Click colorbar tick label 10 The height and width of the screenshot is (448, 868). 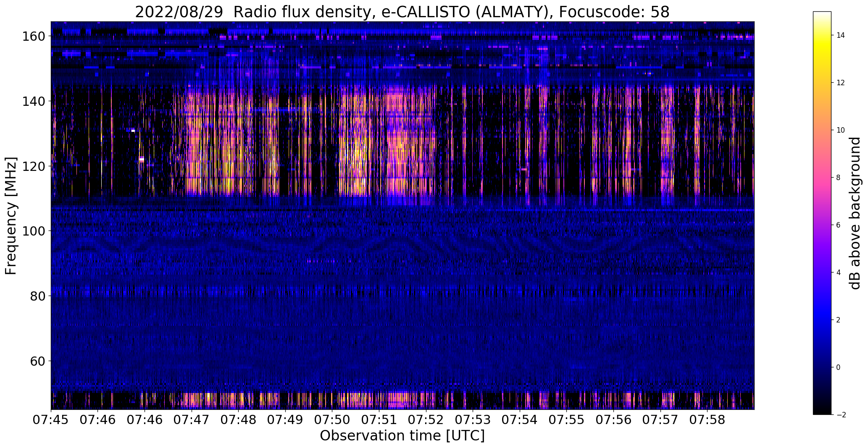(x=841, y=130)
